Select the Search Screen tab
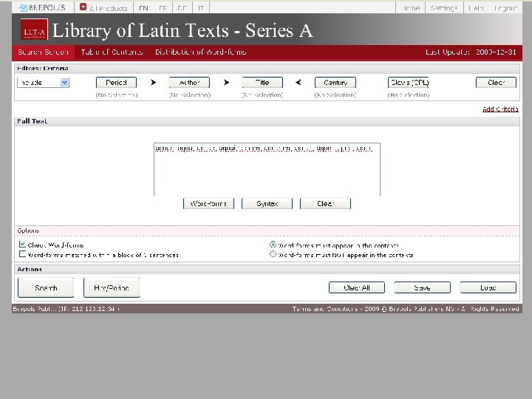 coord(43,52)
